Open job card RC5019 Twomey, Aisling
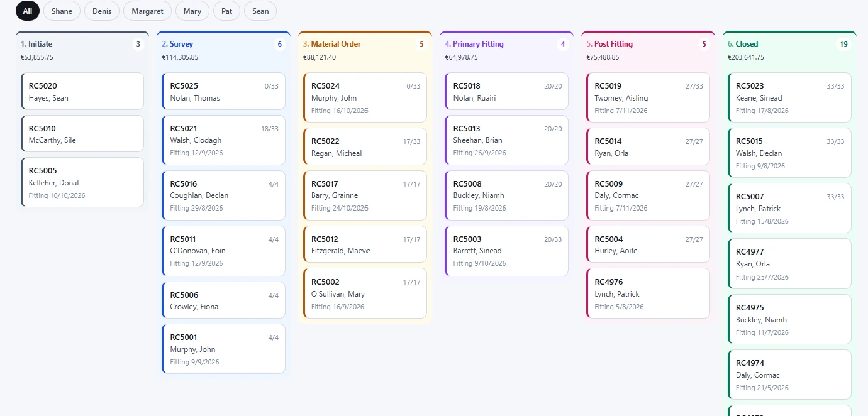This screenshot has height=416, width=868. click(x=648, y=97)
